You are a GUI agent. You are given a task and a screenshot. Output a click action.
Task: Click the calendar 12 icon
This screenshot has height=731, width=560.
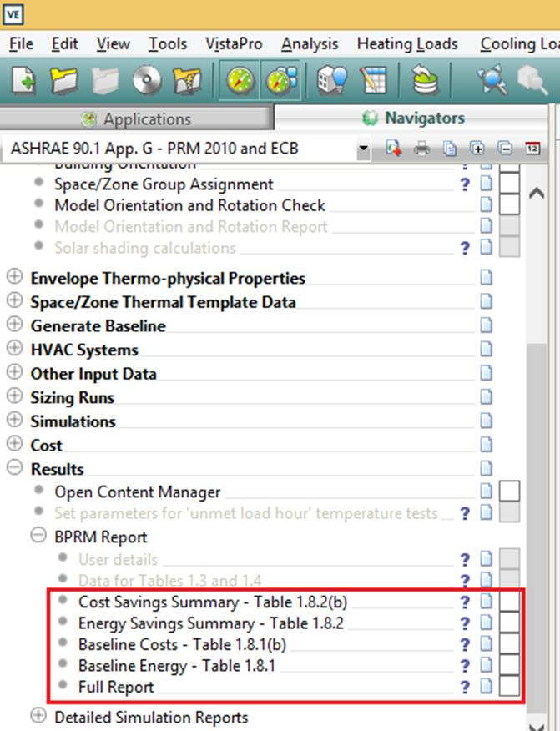(532, 149)
